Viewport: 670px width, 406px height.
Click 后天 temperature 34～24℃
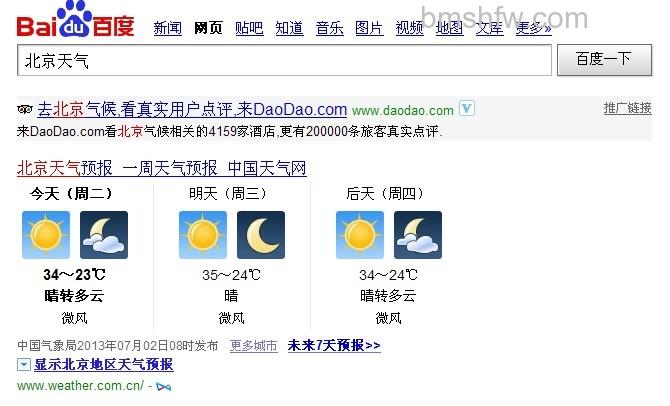coord(388,275)
